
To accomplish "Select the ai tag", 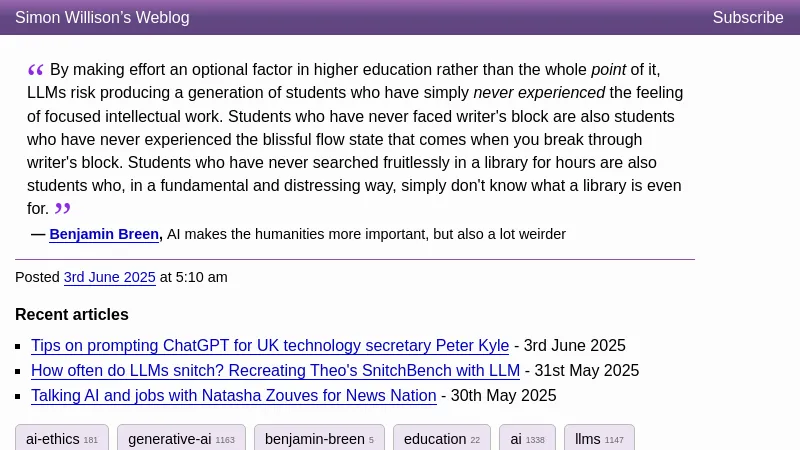I will pos(527,439).
